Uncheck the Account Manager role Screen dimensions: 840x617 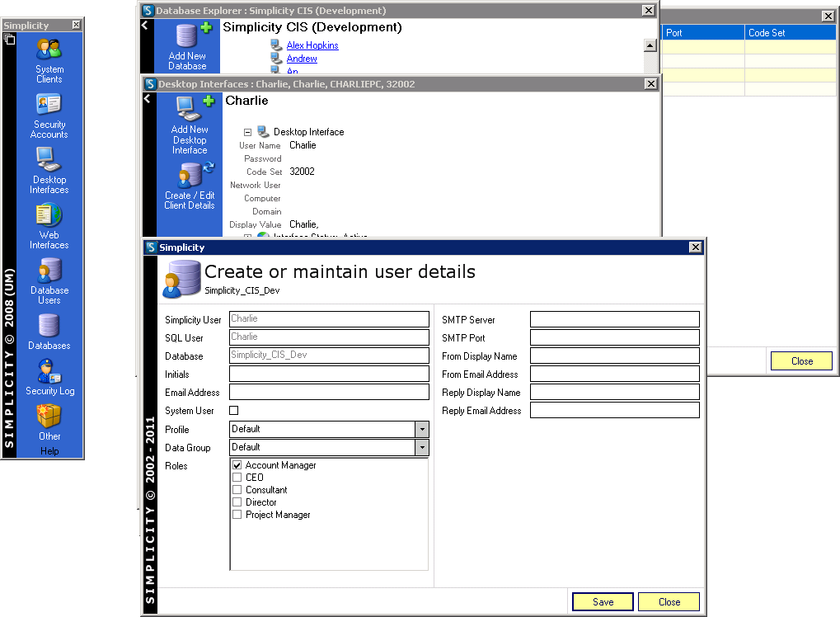[x=237, y=464]
